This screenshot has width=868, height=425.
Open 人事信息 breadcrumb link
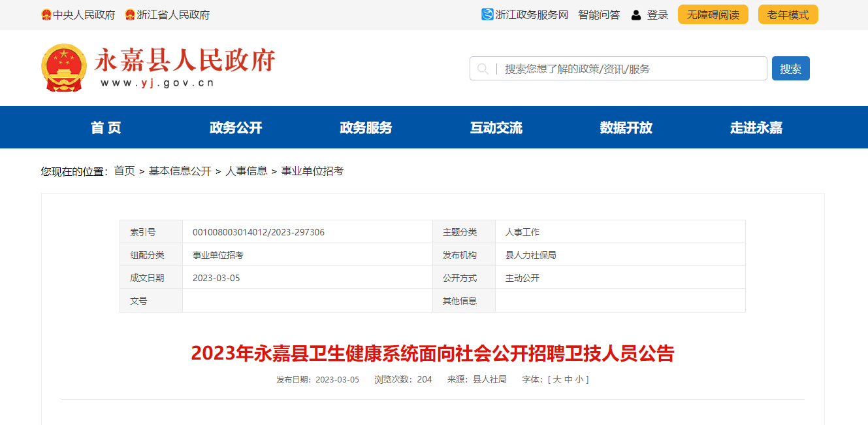(x=246, y=171)
